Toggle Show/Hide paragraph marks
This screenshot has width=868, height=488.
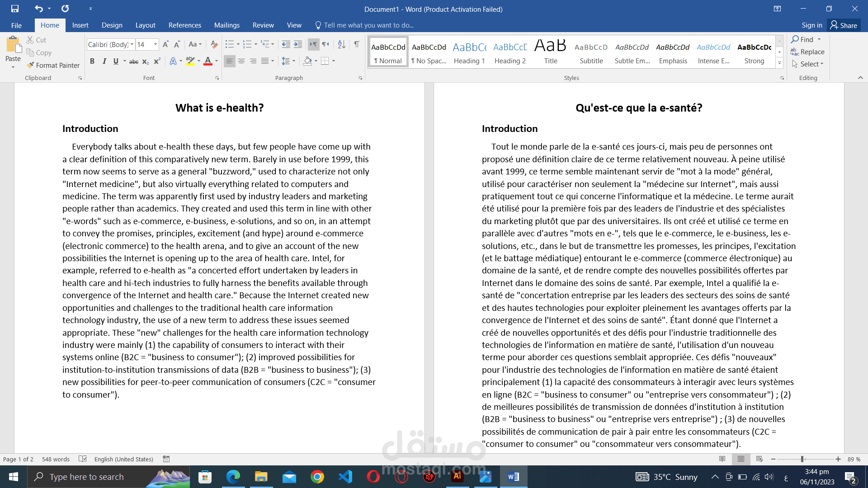pos(357,44)
